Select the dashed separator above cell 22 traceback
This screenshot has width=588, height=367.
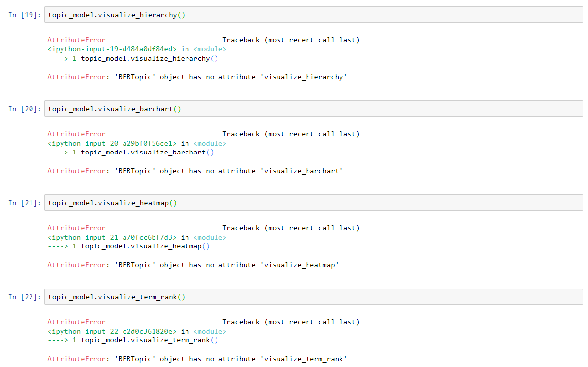click(203, 312)
